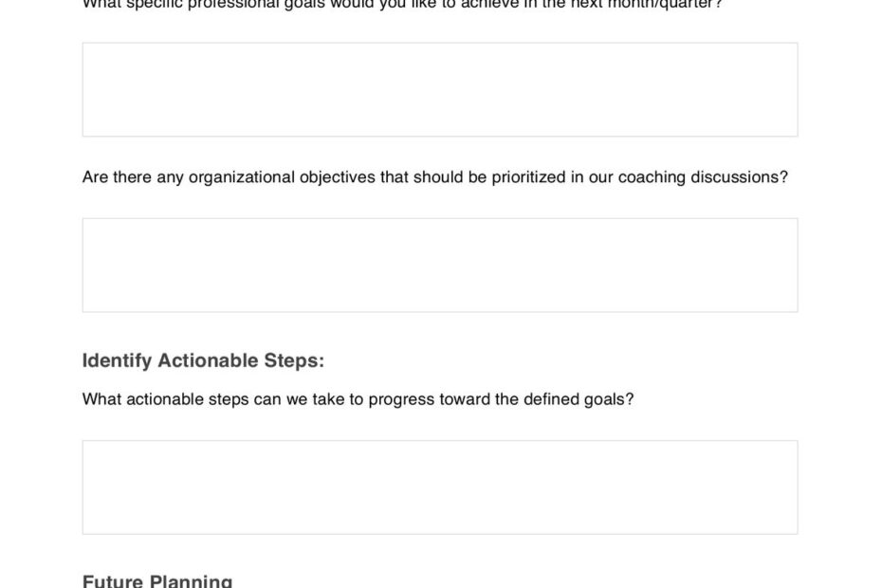Click the cut-off professional goals question
The image size is (882, 588).
pyautogui.click(x=402, y=5)
